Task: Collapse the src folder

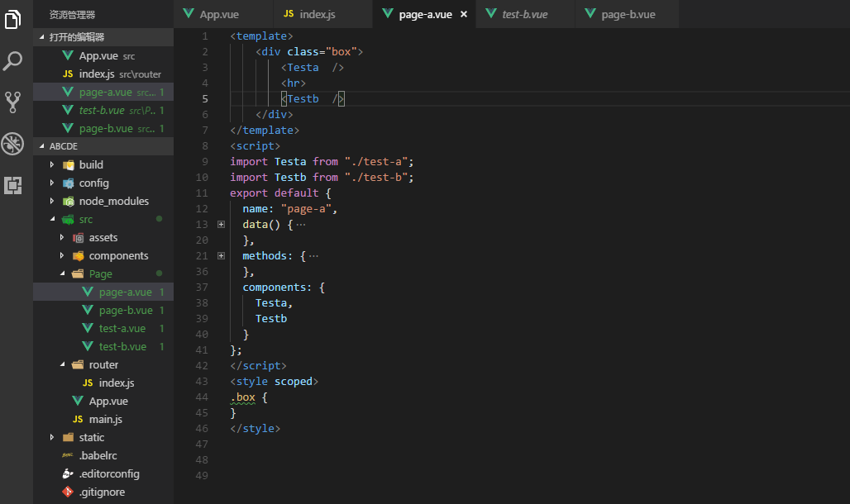Action: [x=53, y=220]
